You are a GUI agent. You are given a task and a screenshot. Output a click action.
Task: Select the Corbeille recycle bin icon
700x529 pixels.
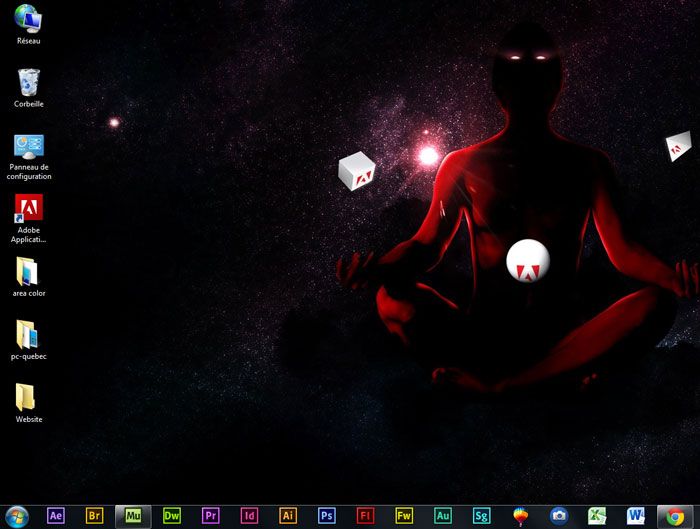(x=29, y=88)
